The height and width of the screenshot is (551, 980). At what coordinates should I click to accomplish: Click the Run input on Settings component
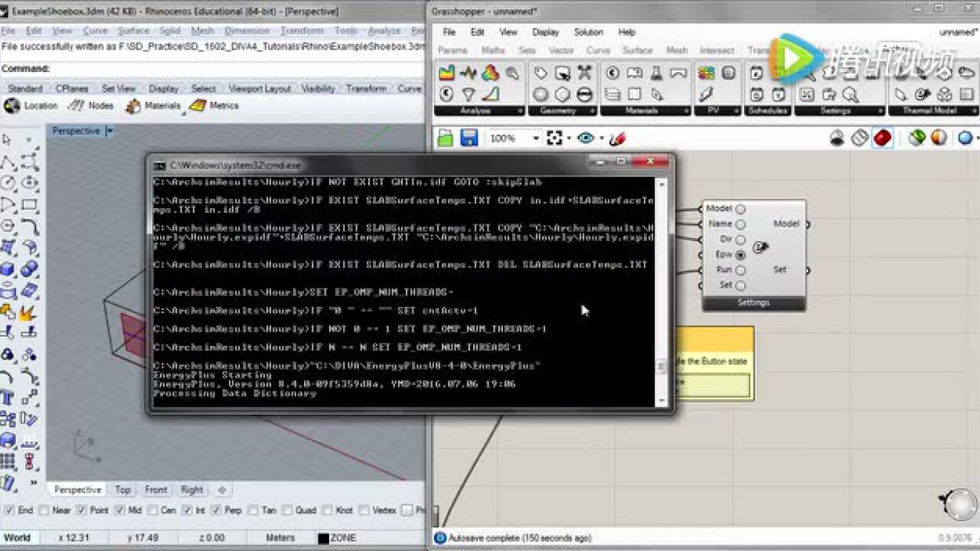(x=740, y=270)
